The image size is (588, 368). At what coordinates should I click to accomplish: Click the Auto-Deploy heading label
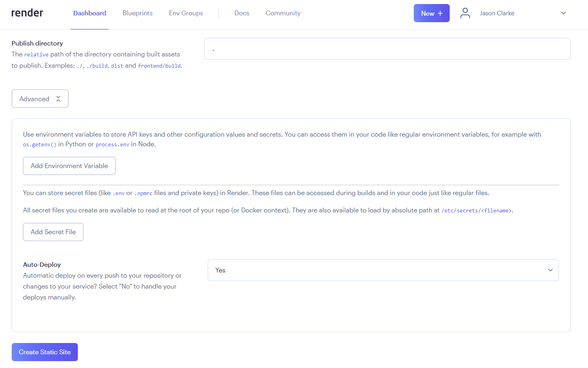42,264
